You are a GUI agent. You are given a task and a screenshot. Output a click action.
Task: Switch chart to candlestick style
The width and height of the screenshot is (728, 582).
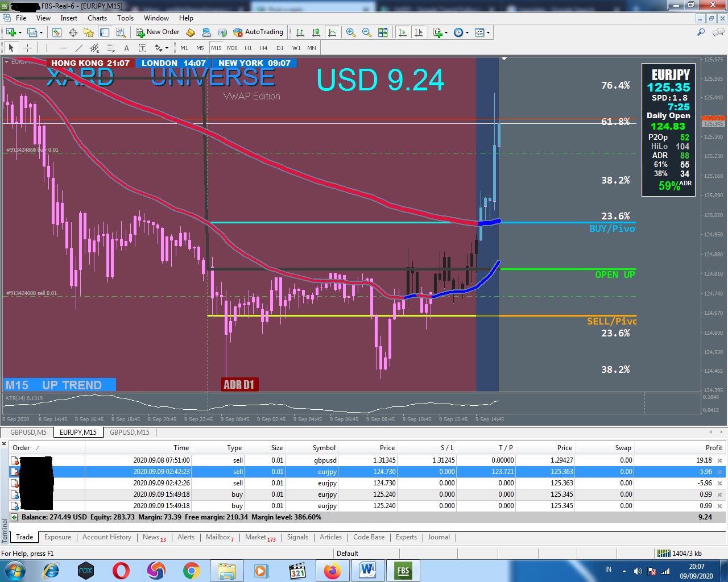click(x=316, y=32)
